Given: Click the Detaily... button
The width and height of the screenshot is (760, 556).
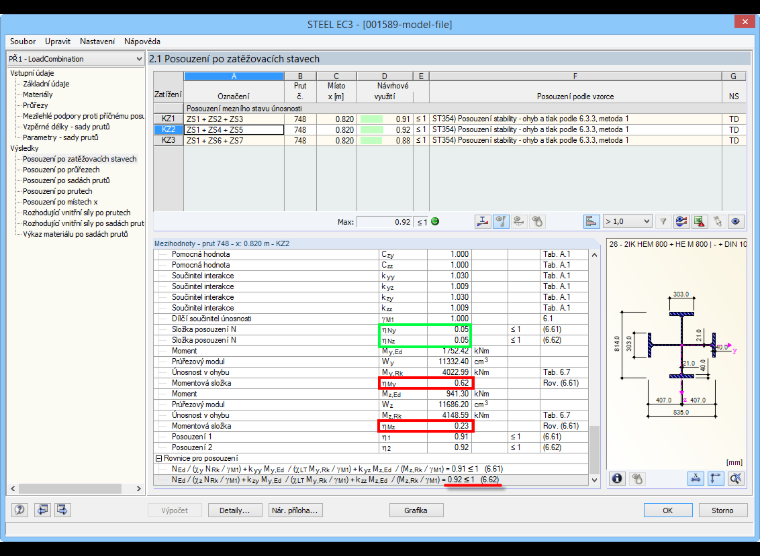Looking at the screenshot, I should tap(235, 510).
